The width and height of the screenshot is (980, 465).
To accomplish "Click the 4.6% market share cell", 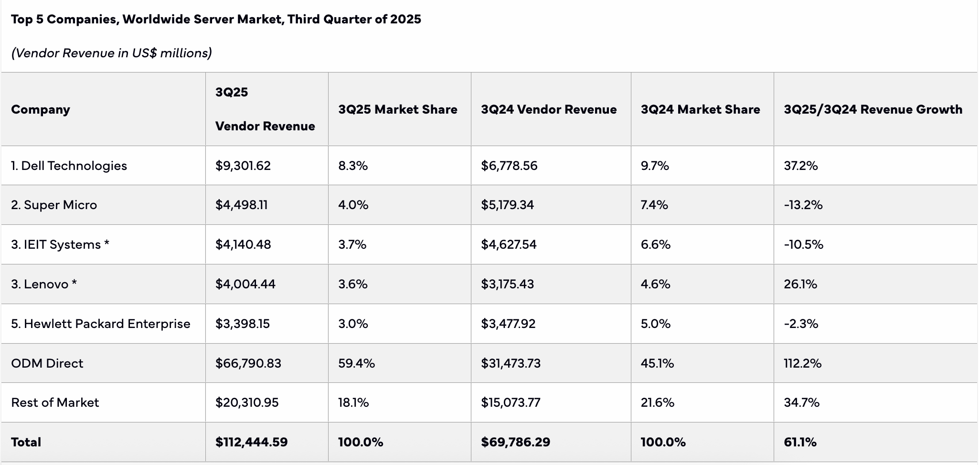I will (656, 284).
